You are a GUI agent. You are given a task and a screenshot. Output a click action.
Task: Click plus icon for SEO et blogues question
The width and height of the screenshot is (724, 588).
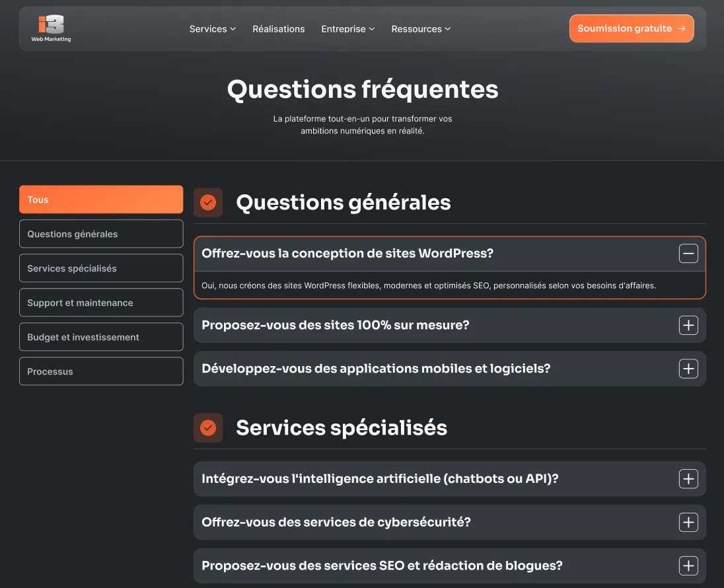click(x=688, y=566)
